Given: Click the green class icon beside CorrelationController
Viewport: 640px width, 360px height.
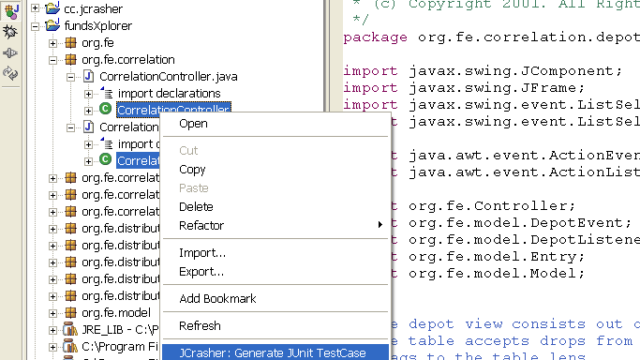Looking at the screenshot, I should 105,109.
